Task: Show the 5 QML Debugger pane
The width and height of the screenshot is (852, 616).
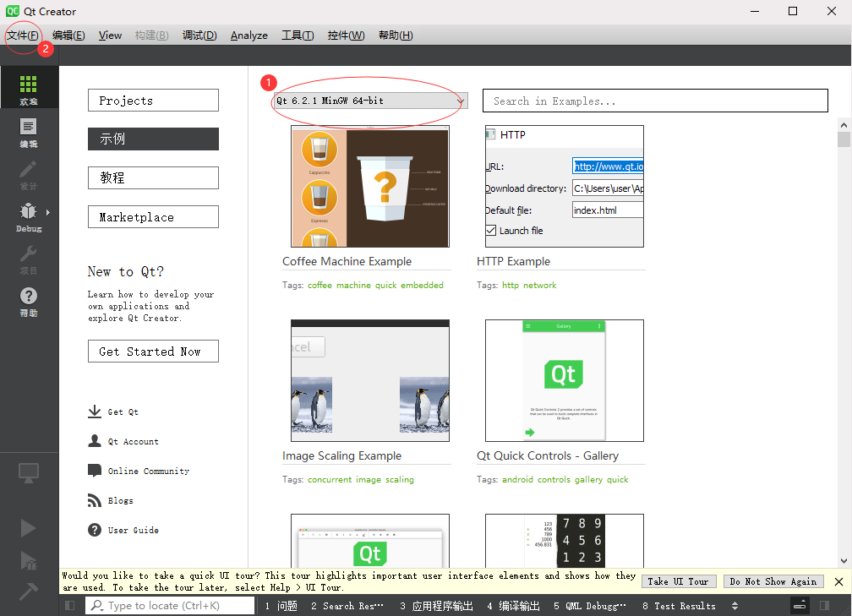Action: [x=590, y=606]
